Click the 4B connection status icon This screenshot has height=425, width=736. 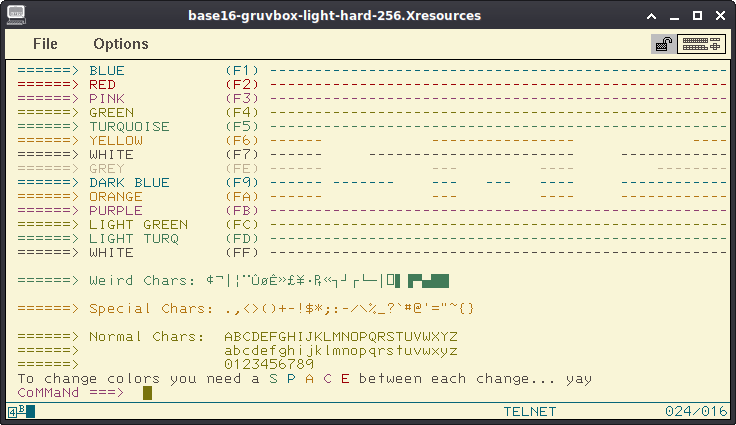point(16,411)
